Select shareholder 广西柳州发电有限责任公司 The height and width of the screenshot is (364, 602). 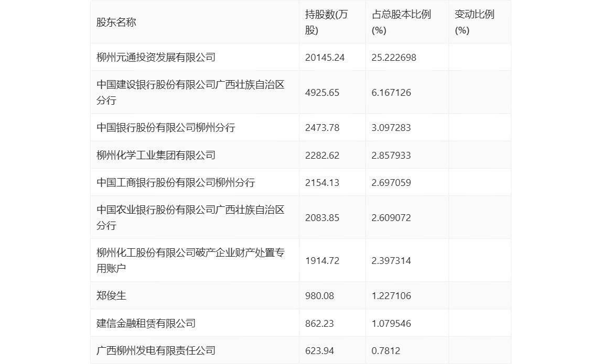156,350
